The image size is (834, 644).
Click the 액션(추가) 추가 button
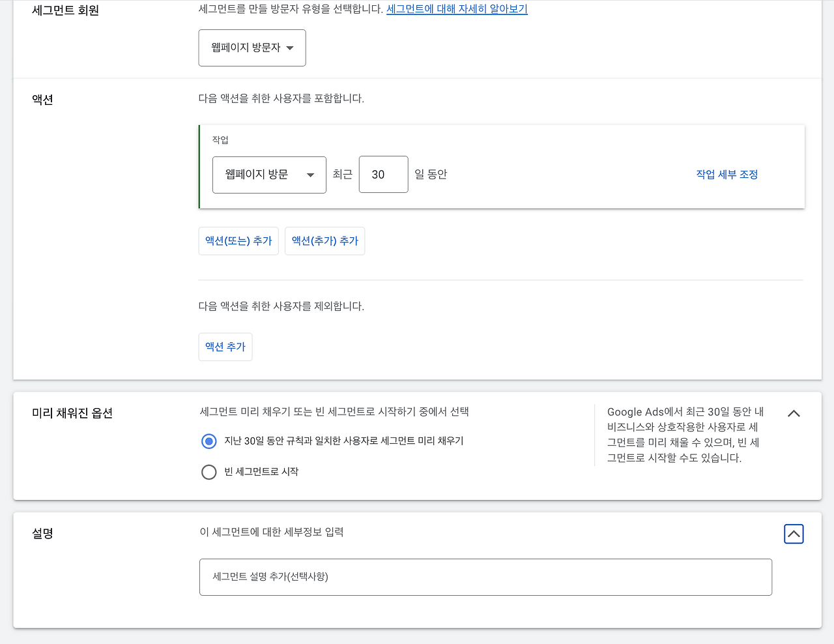pyautogui.click(x=324, y=241)
